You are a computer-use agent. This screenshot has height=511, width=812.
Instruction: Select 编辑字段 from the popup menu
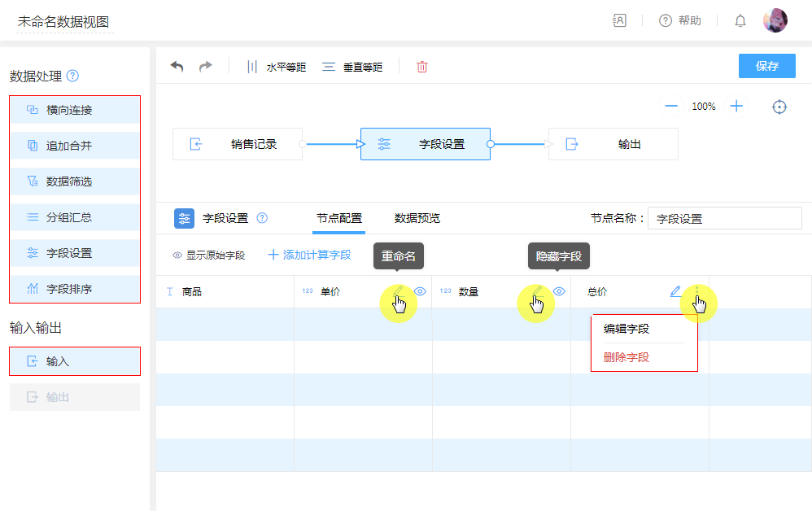coord(626,330)
